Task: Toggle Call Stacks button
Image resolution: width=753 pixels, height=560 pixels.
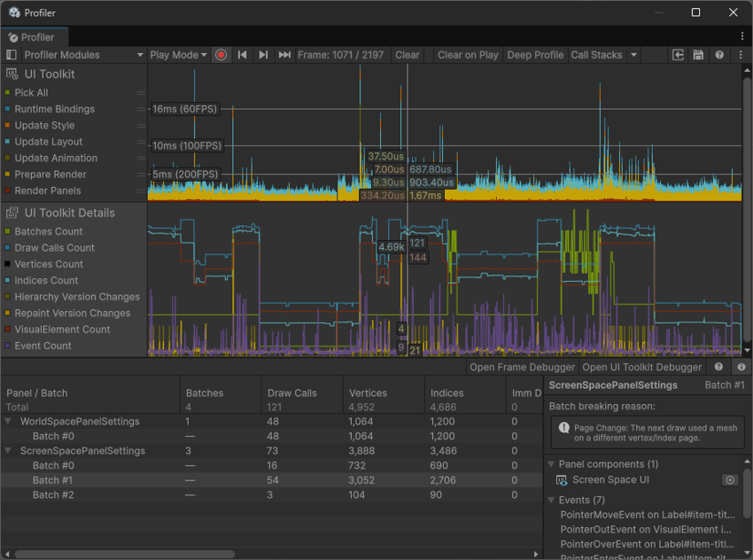Action: (596, 55)
